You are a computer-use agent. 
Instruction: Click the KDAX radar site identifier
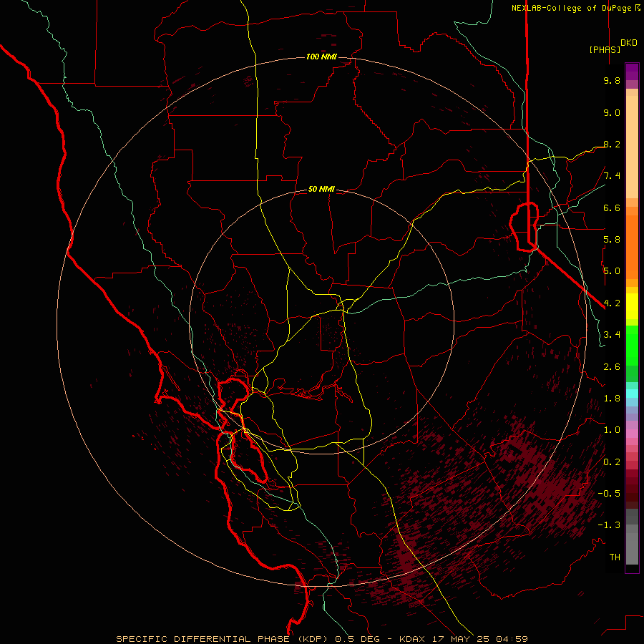(x=411, y=639)
